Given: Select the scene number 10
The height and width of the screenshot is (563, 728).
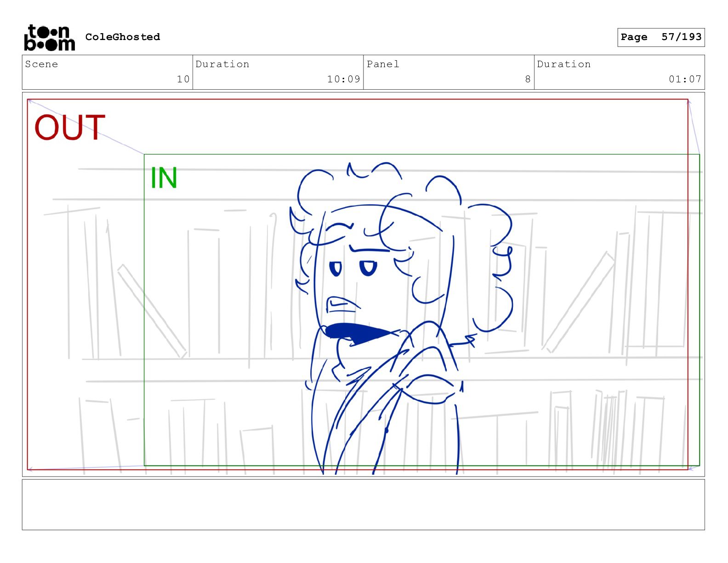Looking at the screenshot, I should [x=183, y=79].
